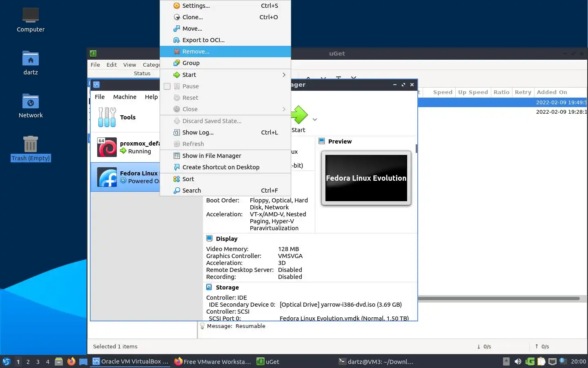The image size is (588, 368).
Task: Click the VirtualBox details vertical scrollbar
Action: click(x=416, y=148)
